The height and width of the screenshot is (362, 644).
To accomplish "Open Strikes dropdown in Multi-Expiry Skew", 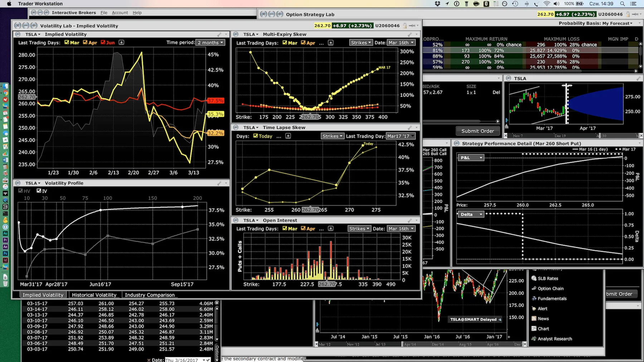I will 361,43.
